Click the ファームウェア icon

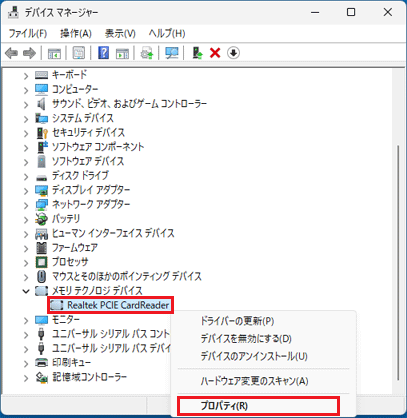[41, 248]
